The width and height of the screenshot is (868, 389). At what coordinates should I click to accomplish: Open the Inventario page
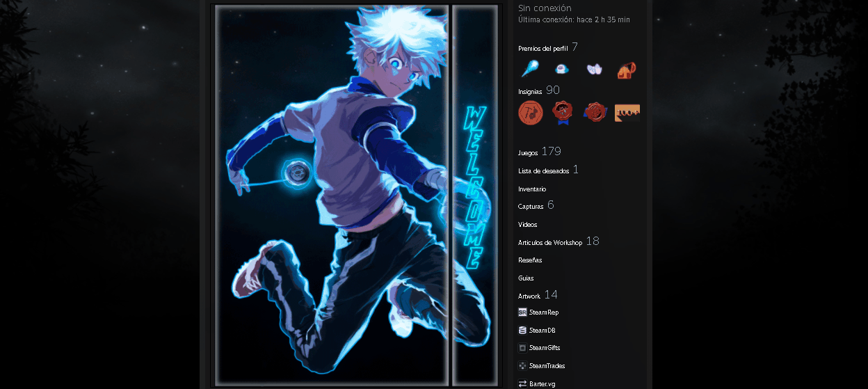pyautogui.click(x=532, y=189)
